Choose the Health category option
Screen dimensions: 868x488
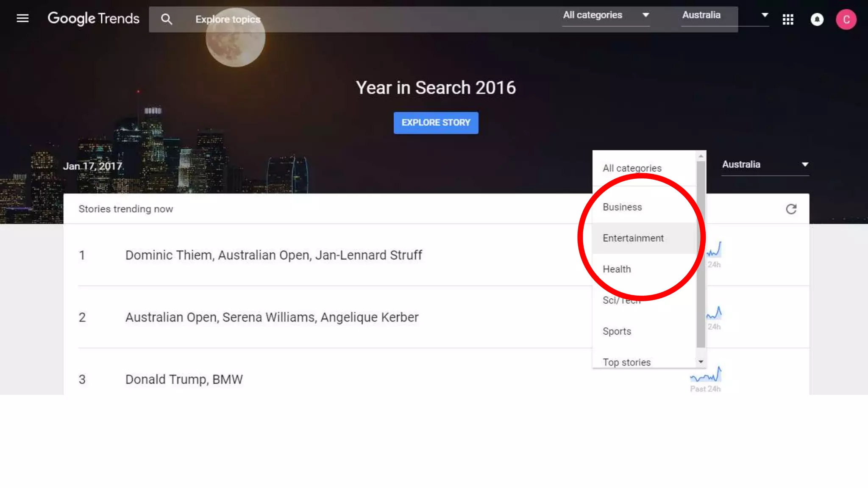click(617, 269)
